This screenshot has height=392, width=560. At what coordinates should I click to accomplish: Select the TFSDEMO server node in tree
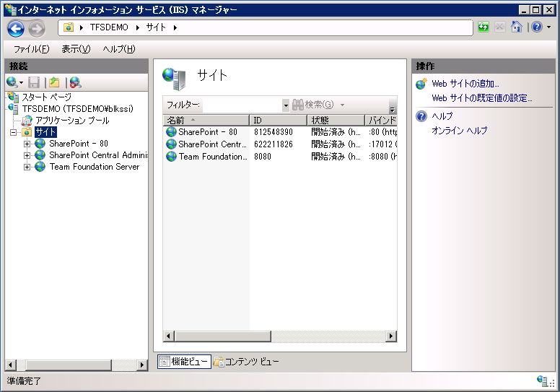click(x=77, y=108)
